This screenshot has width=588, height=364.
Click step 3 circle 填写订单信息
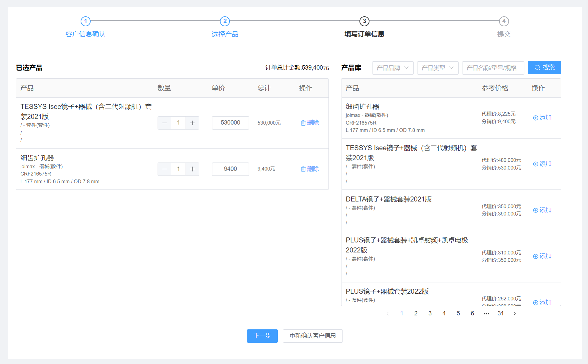364,21
